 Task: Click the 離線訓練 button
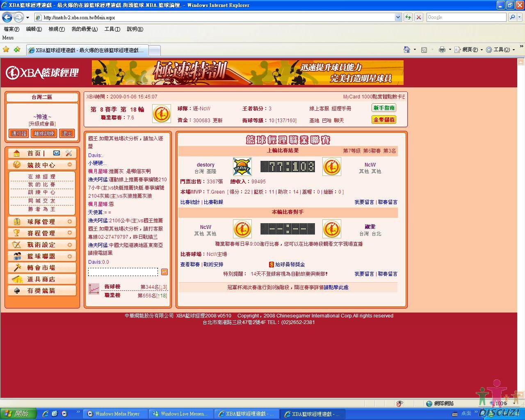pyautogui.click(x=44, y=133)
